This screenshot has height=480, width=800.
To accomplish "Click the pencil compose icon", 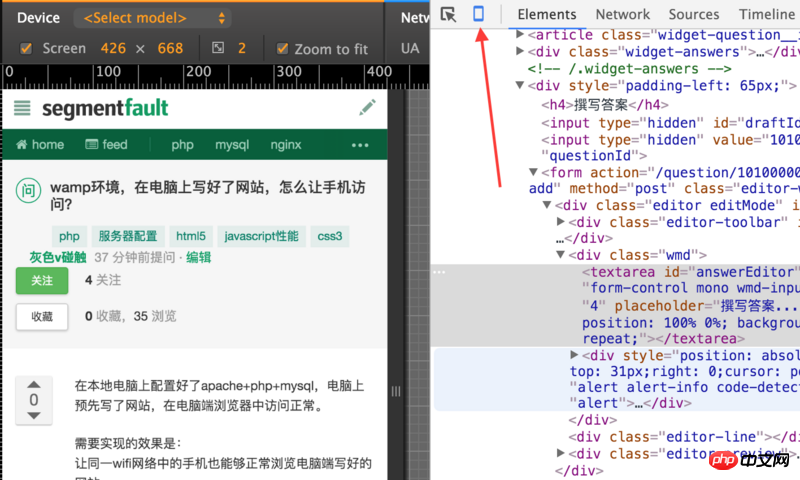I will 368,107.
